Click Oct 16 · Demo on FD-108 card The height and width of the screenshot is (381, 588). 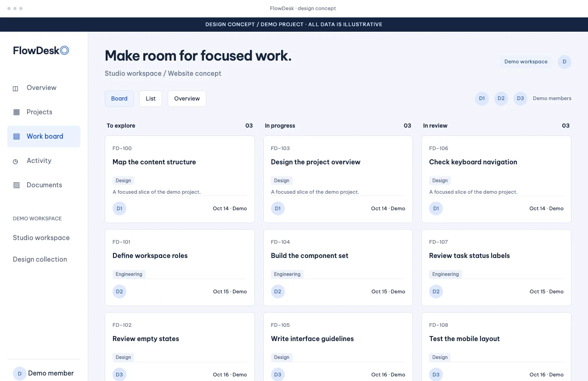[x=547, y=375]
